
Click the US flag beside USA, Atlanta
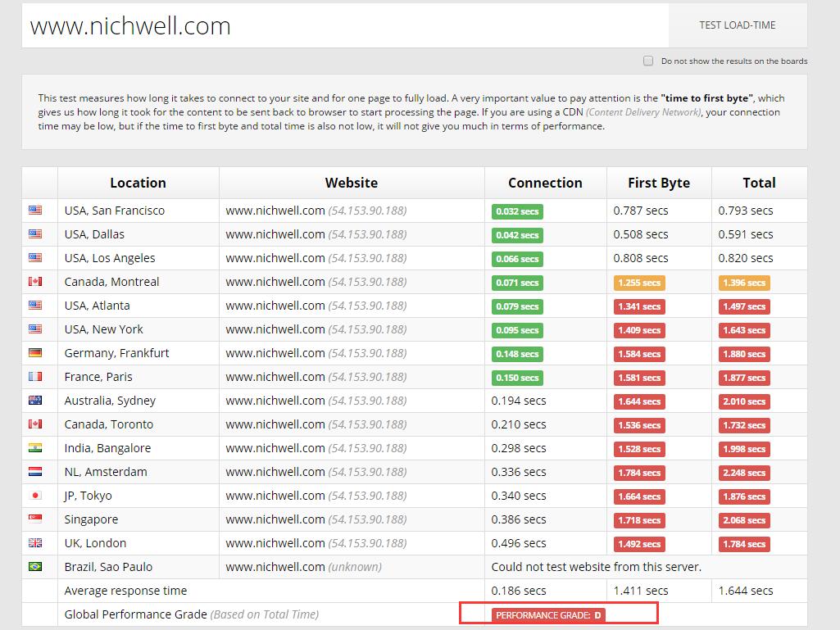coord(35,305)
